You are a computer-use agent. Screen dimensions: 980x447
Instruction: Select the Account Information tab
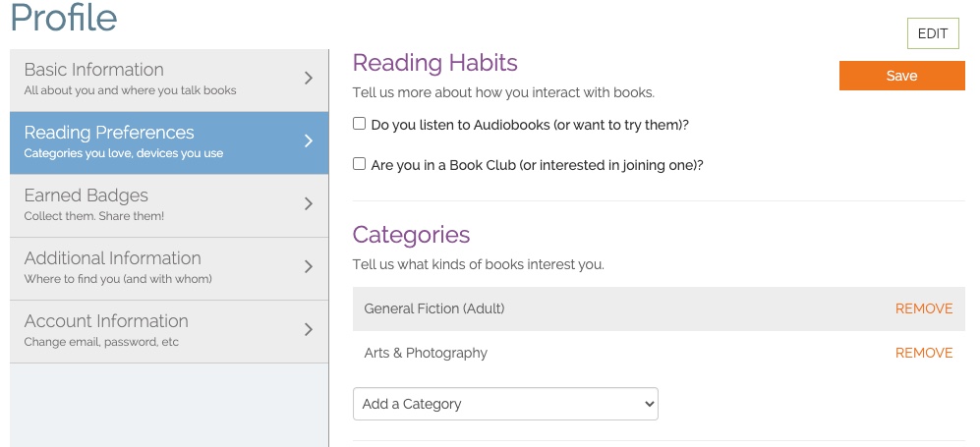[106, 321]
